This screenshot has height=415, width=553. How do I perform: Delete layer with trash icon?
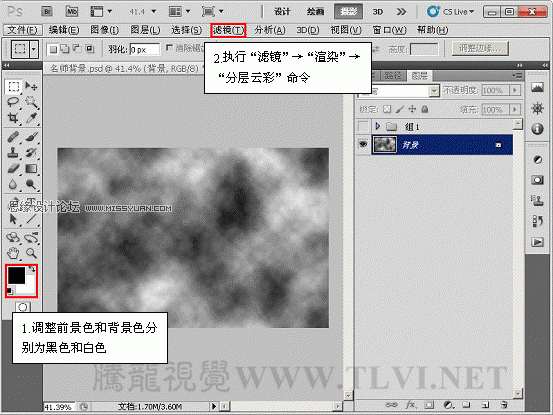tap(504, 405)
